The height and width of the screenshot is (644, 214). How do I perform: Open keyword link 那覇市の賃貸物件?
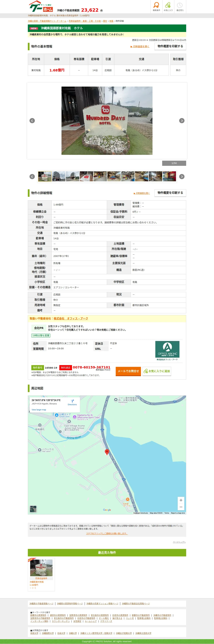tap(38, 615)
